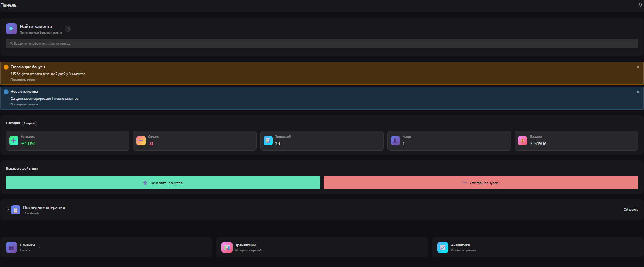Open the Транзакции navigation card
Screen dimensions: 644x267
(322, 247)
